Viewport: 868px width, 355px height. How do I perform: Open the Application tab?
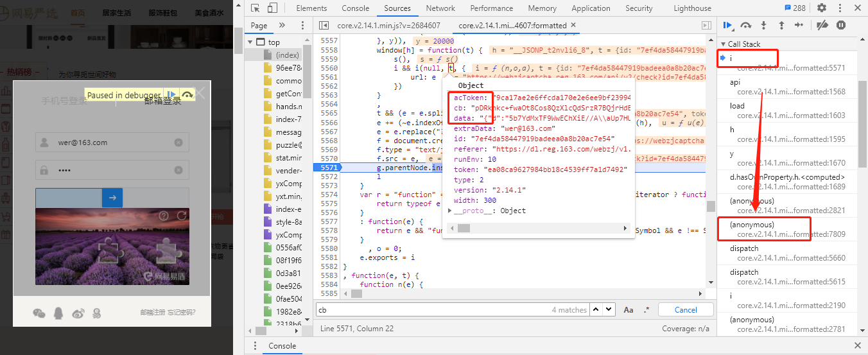click(x=591, y=8)
